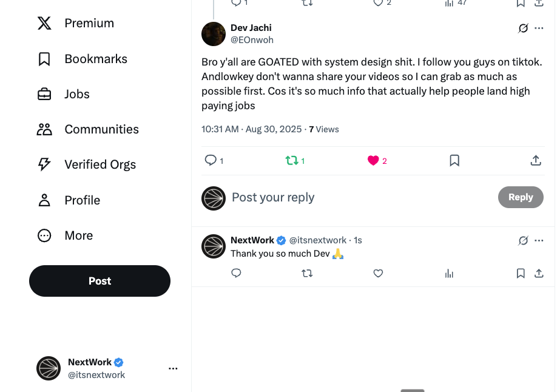The height and width of the screenshot is (392, 560).
Task: Expand the More options menu
Action: click(x=65, y=235)
